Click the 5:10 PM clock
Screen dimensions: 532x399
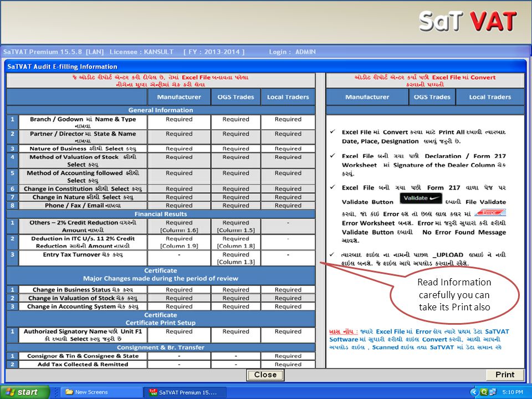tap(513, 392)
